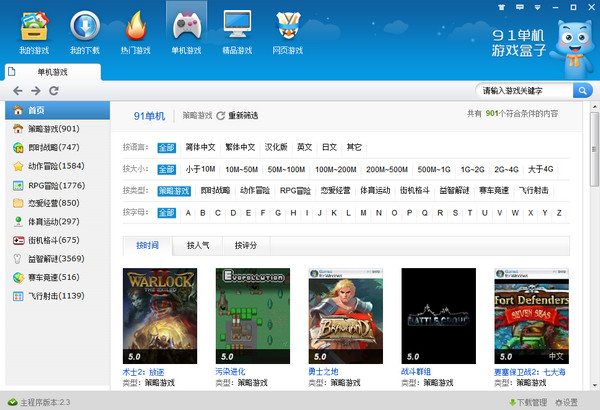This screenshot has width=600, height=410.
Task: Click the blue search magnifier button
Action: pyautogui.click(x=579, y=90)
